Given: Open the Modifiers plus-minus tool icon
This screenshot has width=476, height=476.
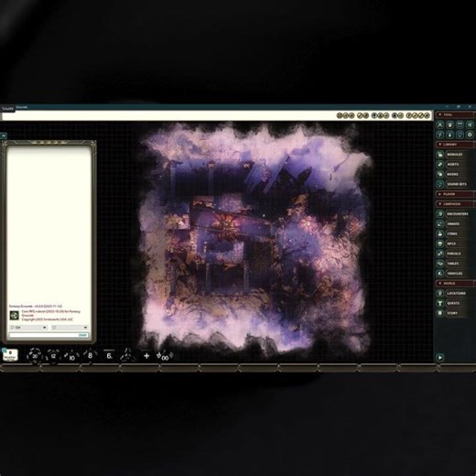Looking at the screenshot, I should pos(439,135).
